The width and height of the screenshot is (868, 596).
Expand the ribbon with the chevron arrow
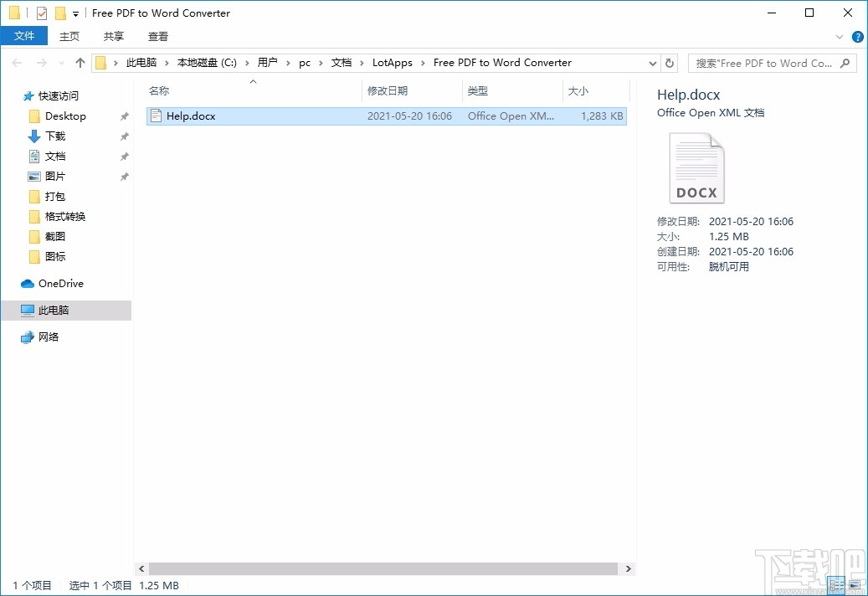[x=840, y=36]
